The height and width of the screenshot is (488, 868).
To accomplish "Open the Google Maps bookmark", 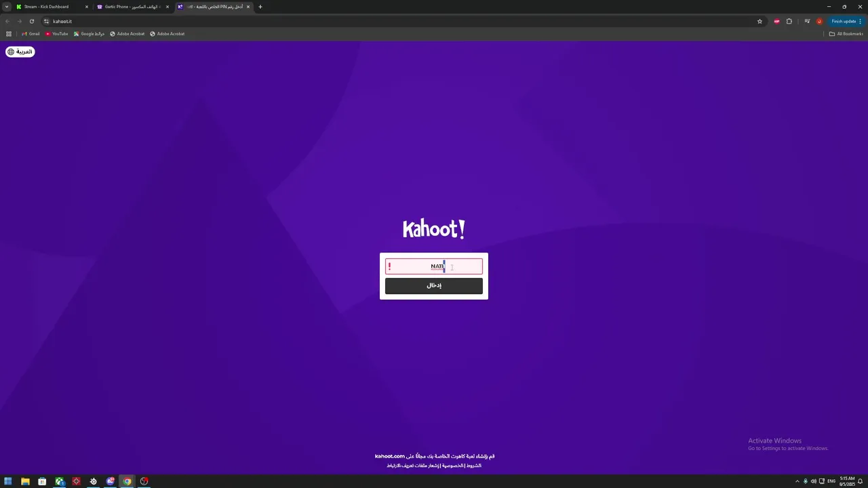I will click(89, 34).
